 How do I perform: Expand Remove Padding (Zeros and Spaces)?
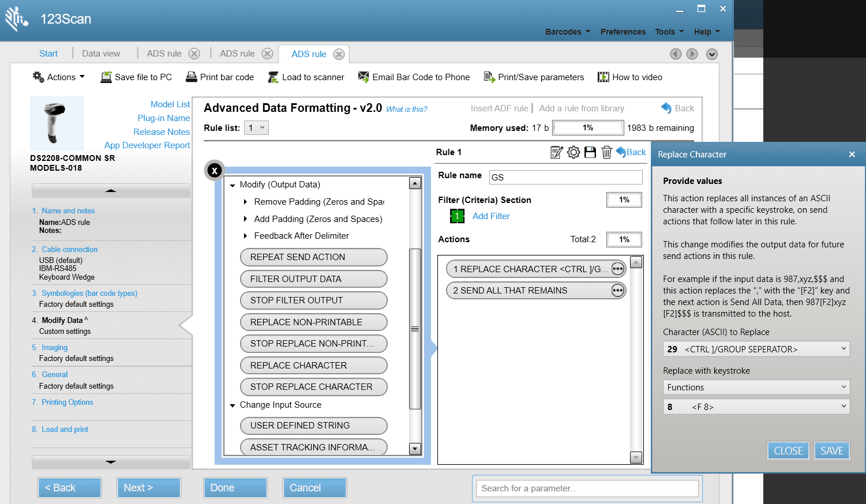pos(246,202)
